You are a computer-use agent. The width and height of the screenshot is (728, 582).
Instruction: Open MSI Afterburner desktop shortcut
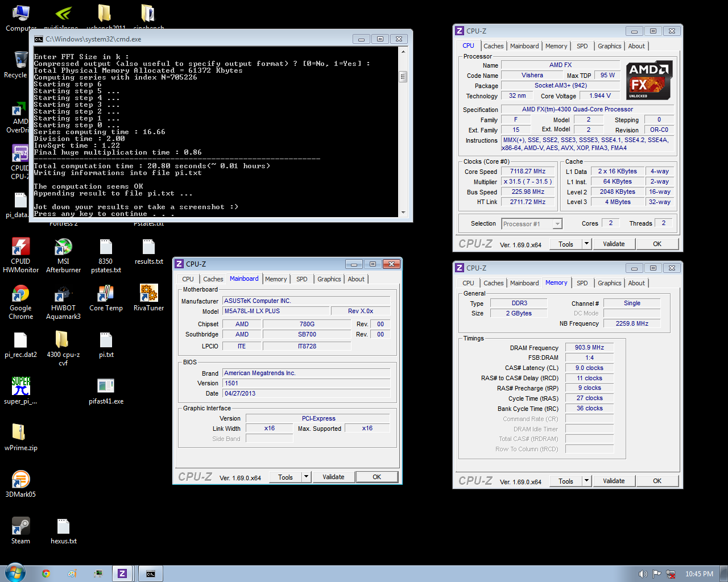click(x=63, y=256)
